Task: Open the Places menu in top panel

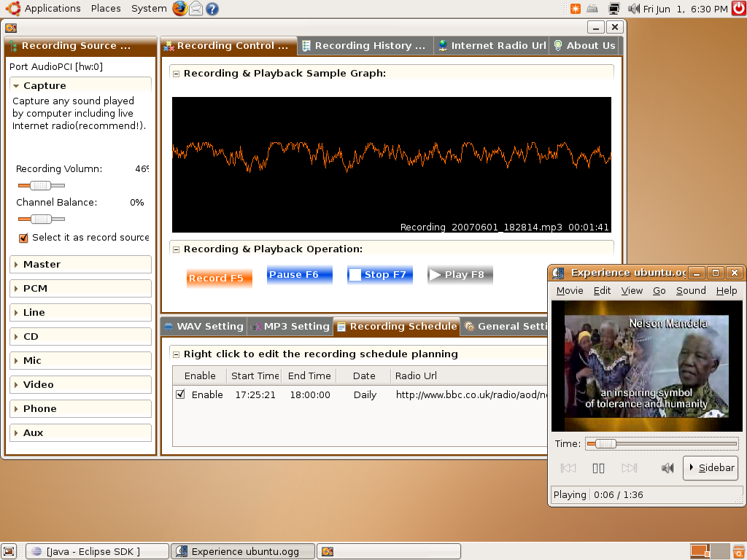Action: [x=106, y=9]
